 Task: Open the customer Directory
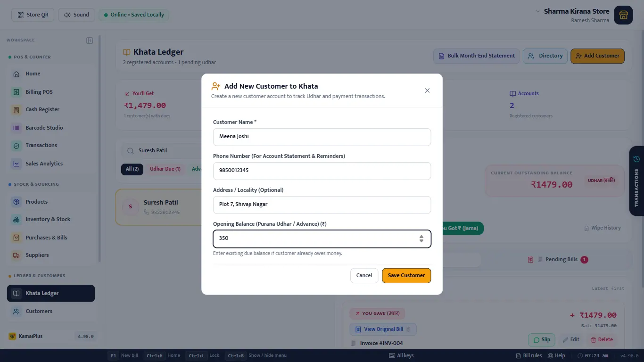545,56
